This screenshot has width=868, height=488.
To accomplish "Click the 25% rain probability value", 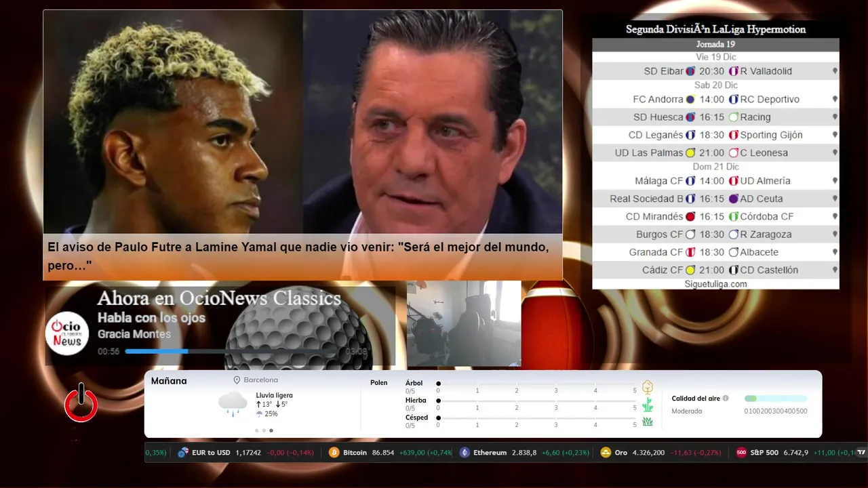I will click(271, 413).
